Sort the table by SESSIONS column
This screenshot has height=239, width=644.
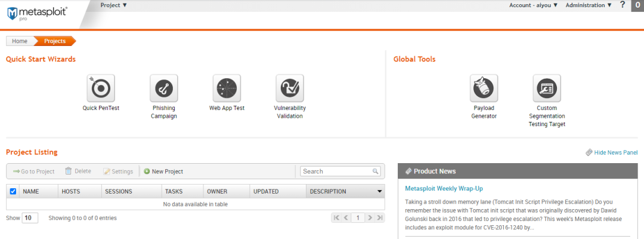coord(132,191)
